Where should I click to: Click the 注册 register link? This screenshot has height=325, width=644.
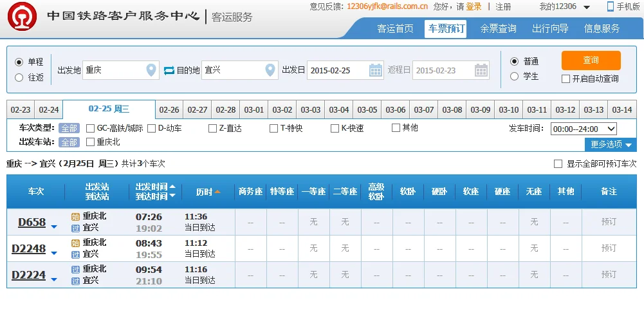click(503, 6)
